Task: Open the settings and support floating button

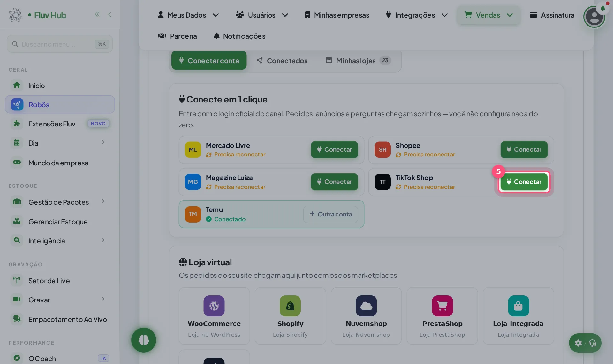Action: click(585, 343)
